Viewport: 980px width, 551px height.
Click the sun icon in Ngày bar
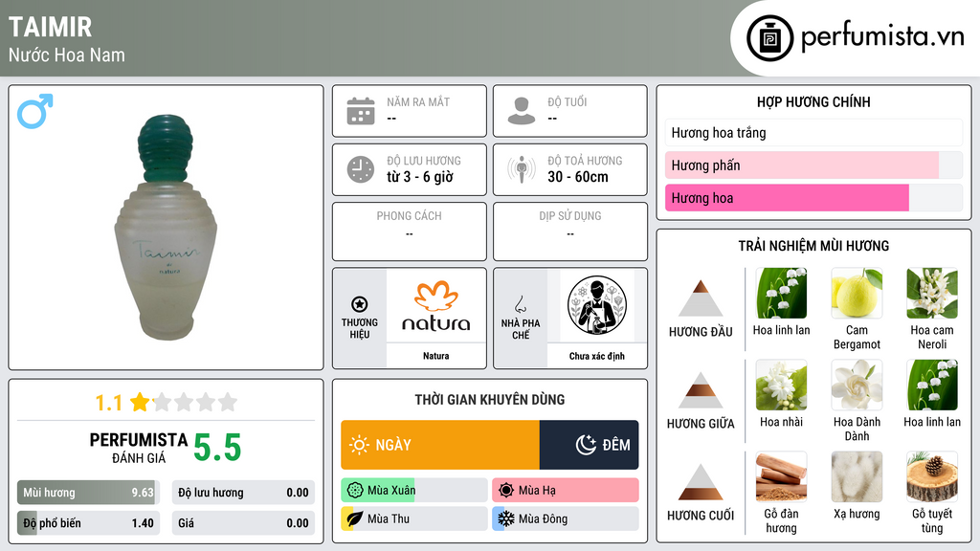coord(359,445)
